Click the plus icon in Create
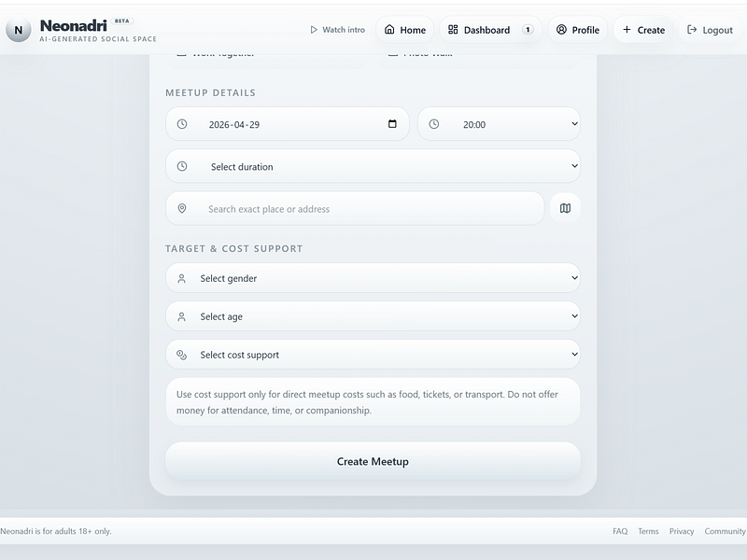Viewport: 747px width, 560px height. tap(627, 30)
